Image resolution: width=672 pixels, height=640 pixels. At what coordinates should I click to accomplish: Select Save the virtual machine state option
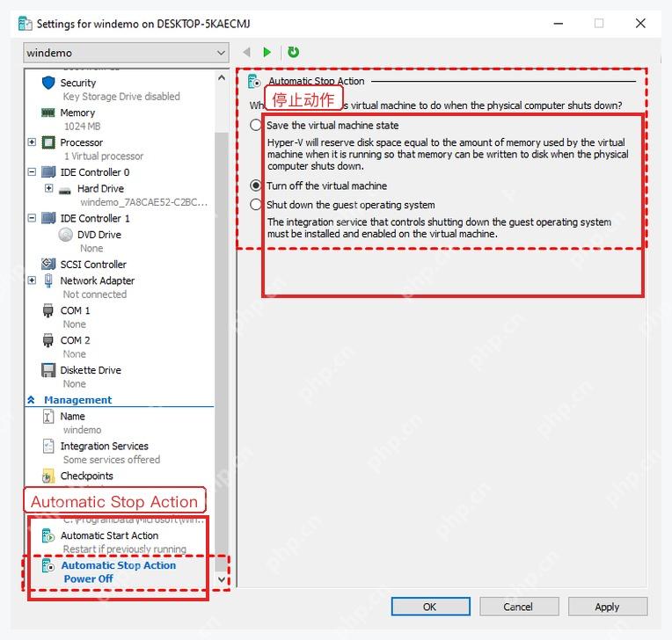pos(255,125)
